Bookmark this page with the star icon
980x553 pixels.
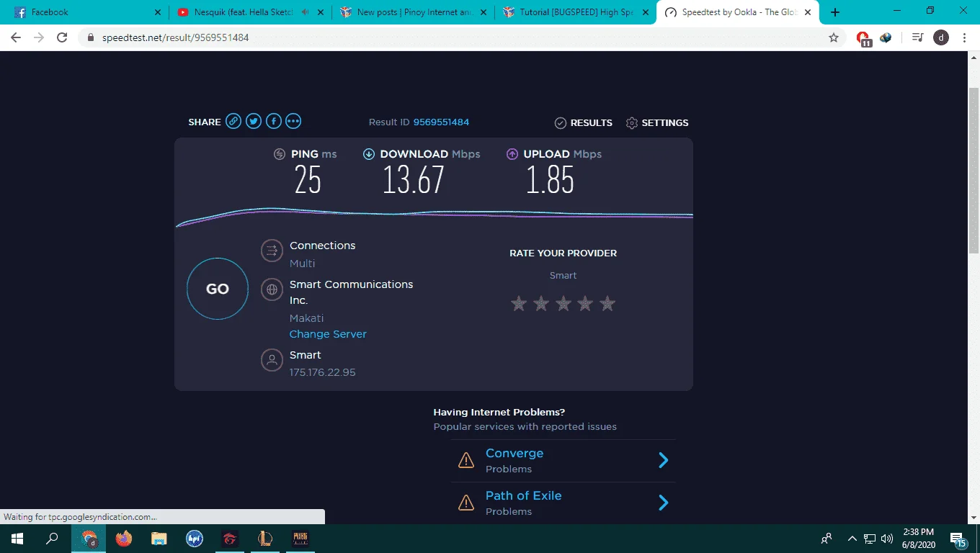pos(834,37)
